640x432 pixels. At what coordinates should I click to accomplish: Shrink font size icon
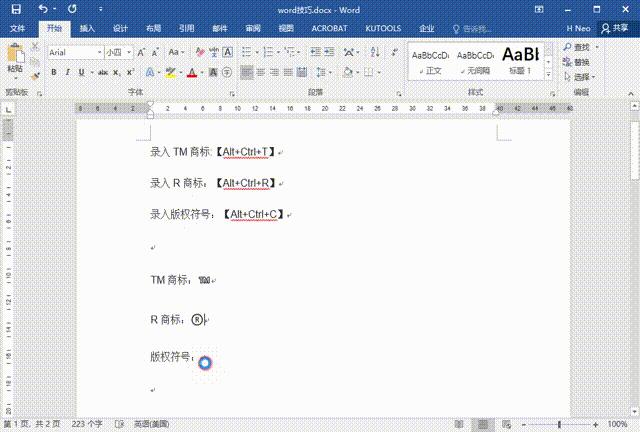[x=155, y=52]
